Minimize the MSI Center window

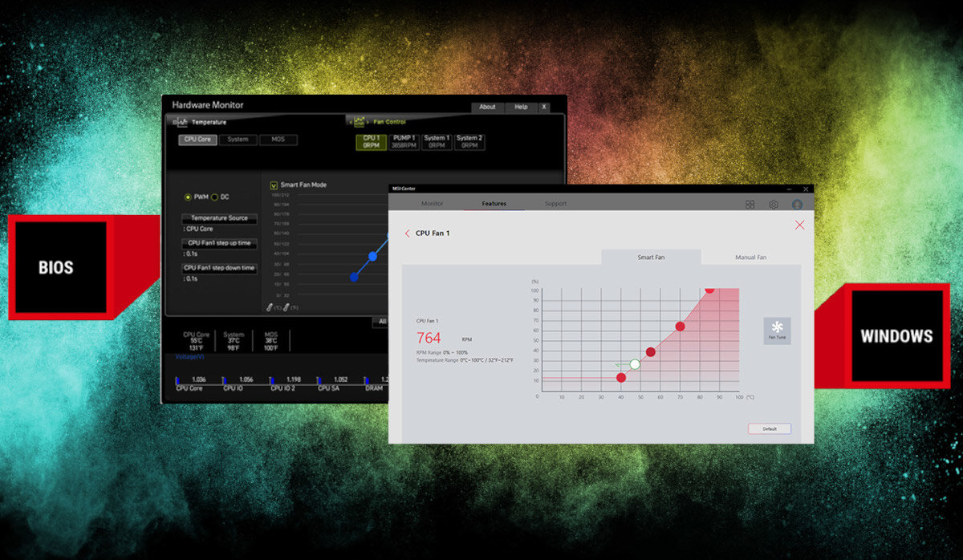coord(787,189)
